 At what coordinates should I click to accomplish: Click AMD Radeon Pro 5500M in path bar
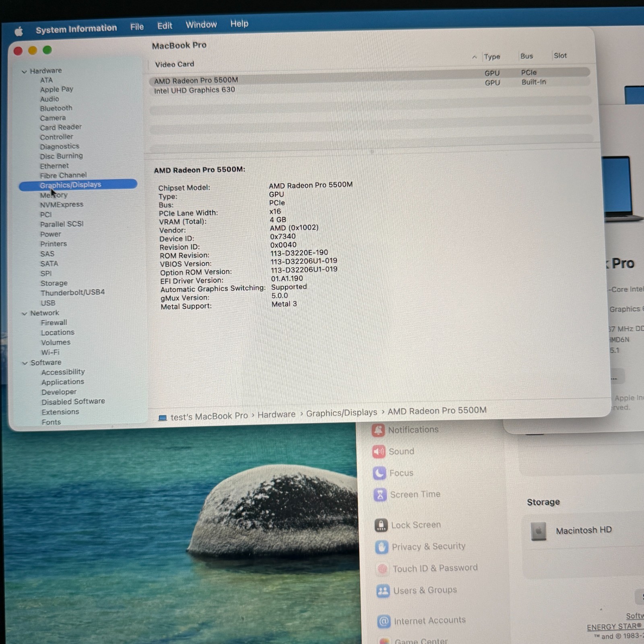tap(437, 411)
